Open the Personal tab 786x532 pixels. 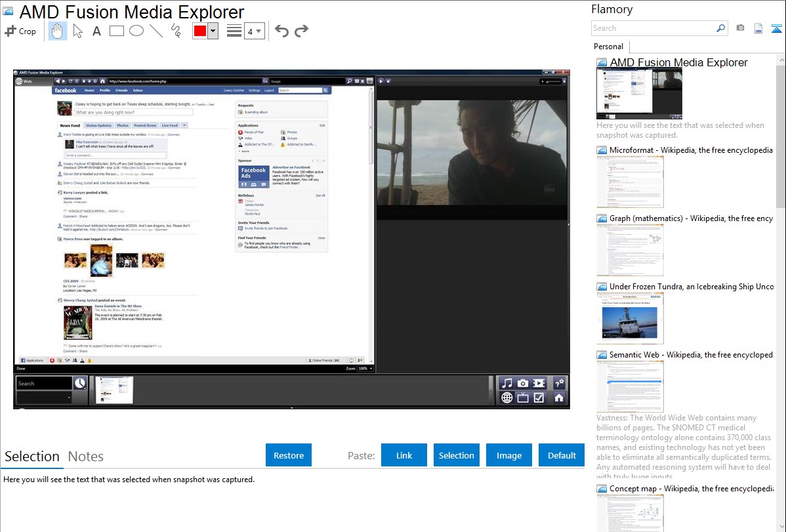pyautogui.click(x=609, y=47)
